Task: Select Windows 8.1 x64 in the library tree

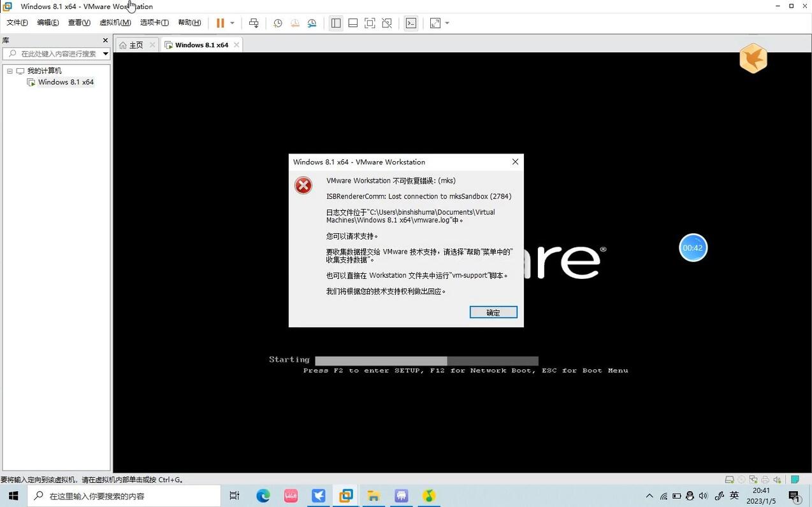Action: [x=66, y=82]
